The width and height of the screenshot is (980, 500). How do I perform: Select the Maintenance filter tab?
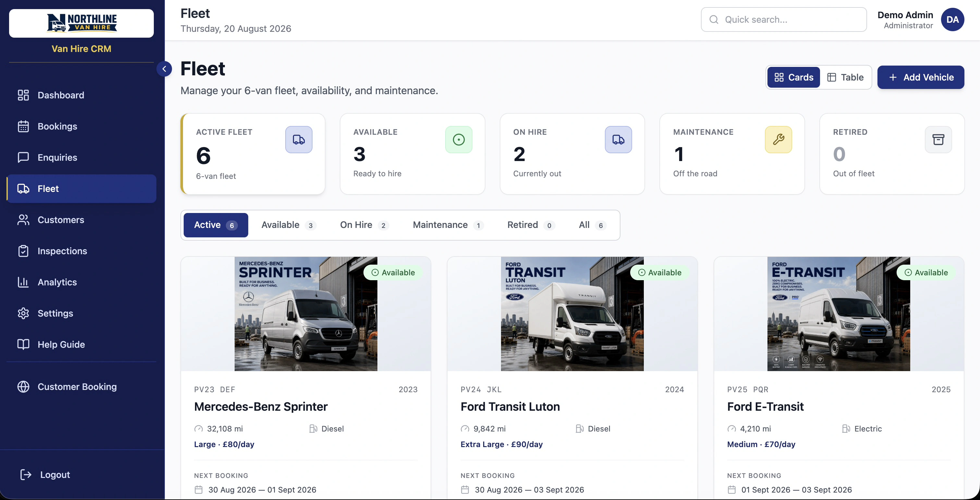[x=448, y=225]
